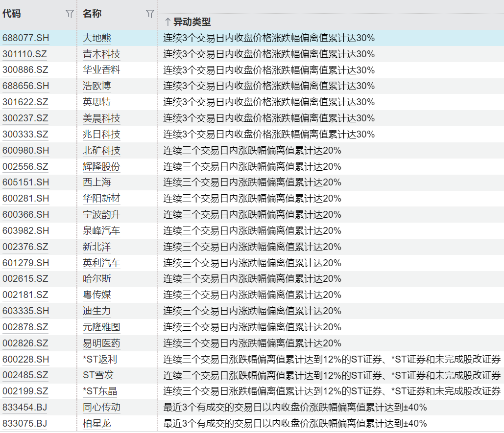Open stock code 833454.BJ
504x433 pixels.
(25, 408)
